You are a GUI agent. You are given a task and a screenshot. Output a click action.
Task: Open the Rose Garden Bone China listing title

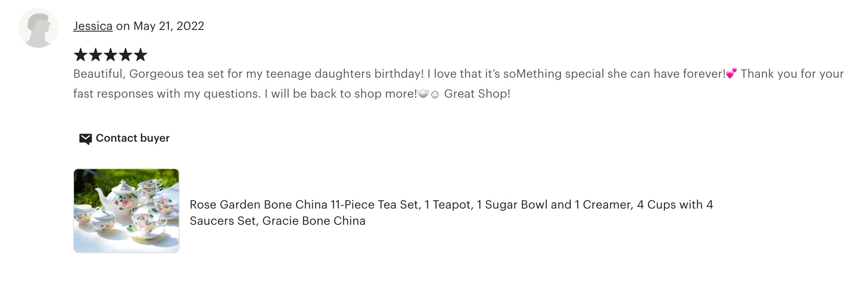coord(451,205)
